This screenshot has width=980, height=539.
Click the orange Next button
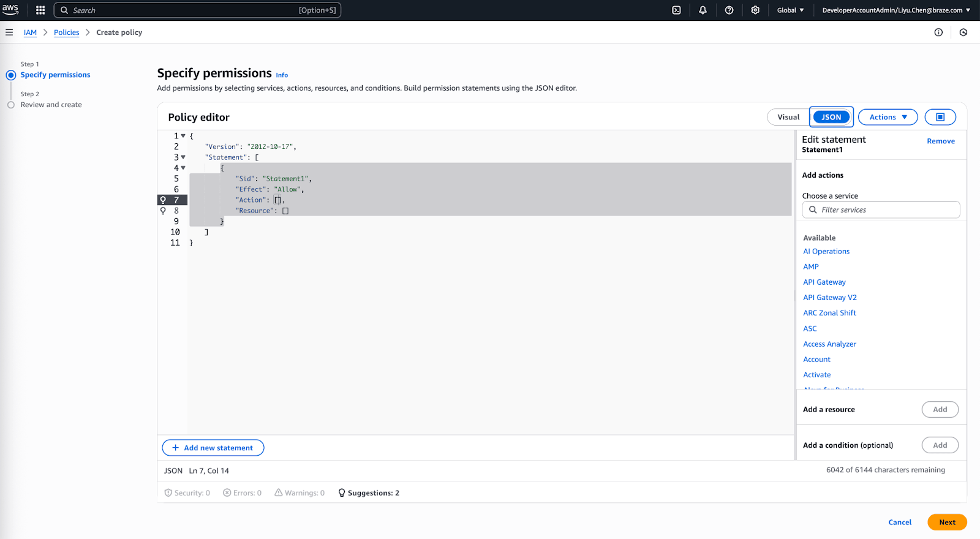coord(947,522)
